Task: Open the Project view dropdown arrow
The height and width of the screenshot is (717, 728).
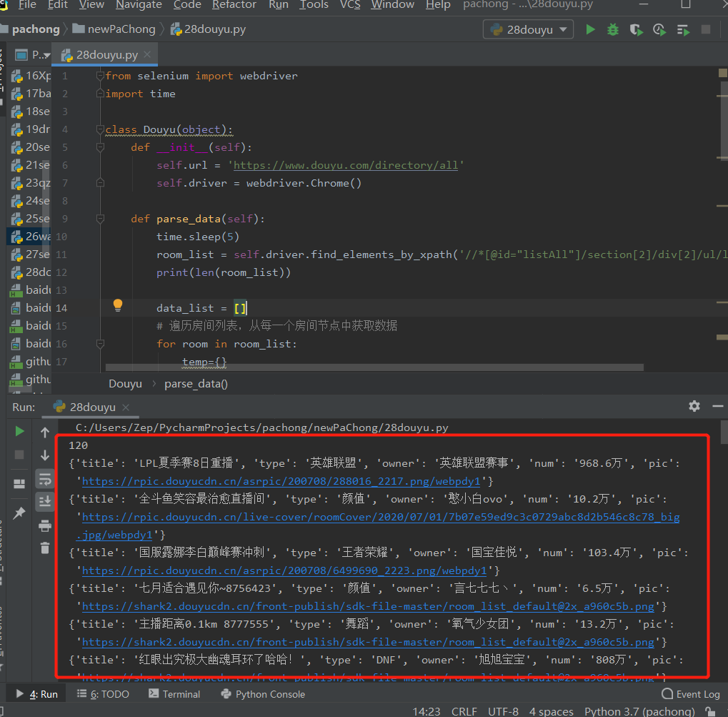Action: 46,55
